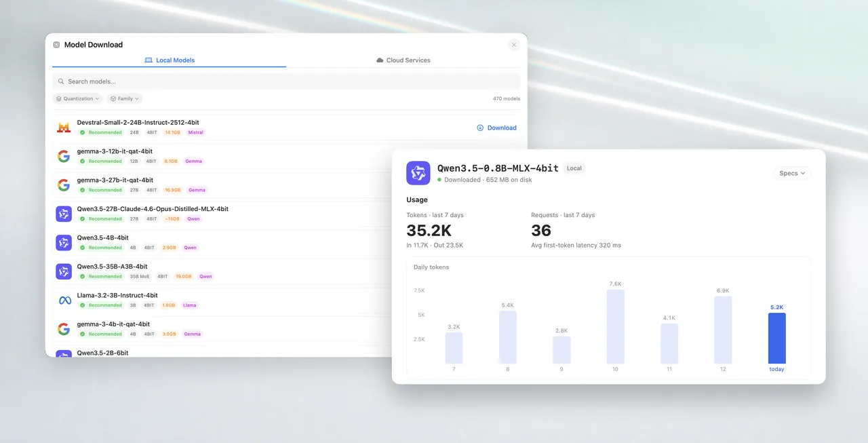Click the Model Download title icon
868x443 pixels.
(x=56, y=45)
